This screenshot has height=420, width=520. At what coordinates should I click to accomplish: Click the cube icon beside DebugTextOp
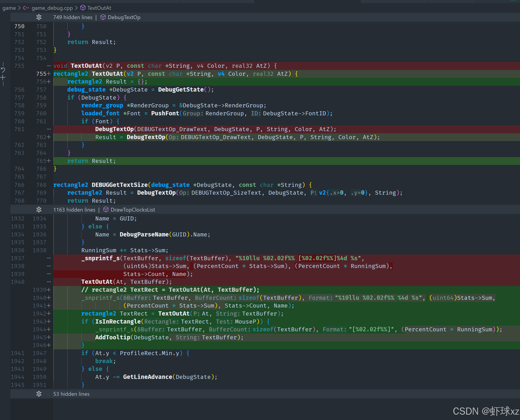[x=103, y=17]
